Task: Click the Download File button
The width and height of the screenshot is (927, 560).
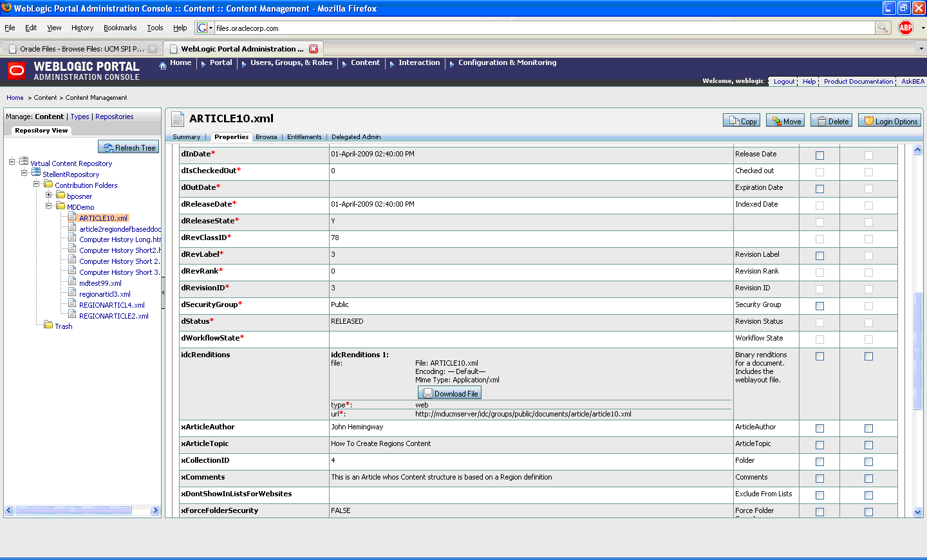Action: [449, 393]
